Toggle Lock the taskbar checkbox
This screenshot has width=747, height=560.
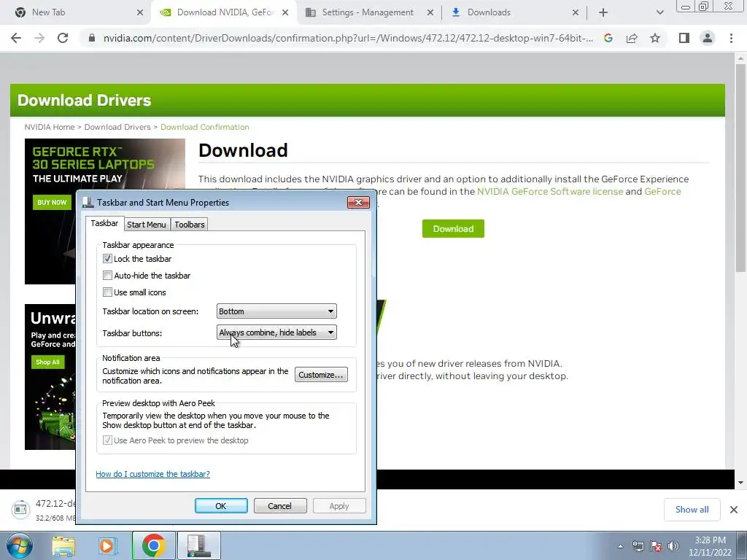[108, 259]
